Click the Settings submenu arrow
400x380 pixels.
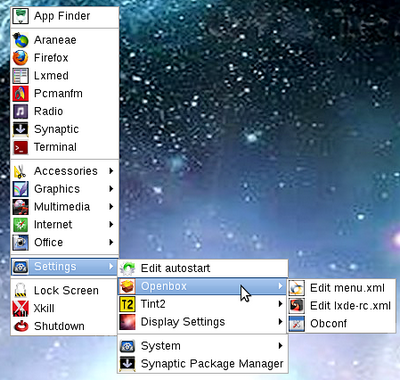coord(111,267)
